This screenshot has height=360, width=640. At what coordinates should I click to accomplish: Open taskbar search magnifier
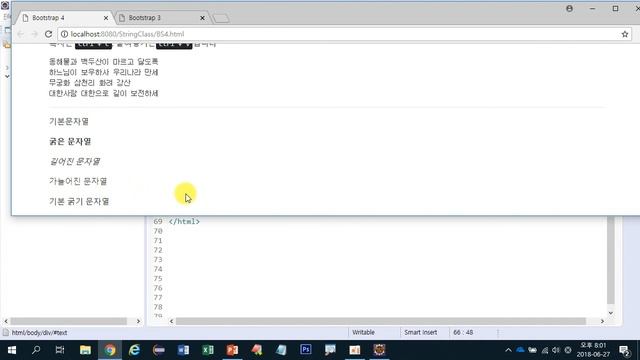tap(36, 350)
